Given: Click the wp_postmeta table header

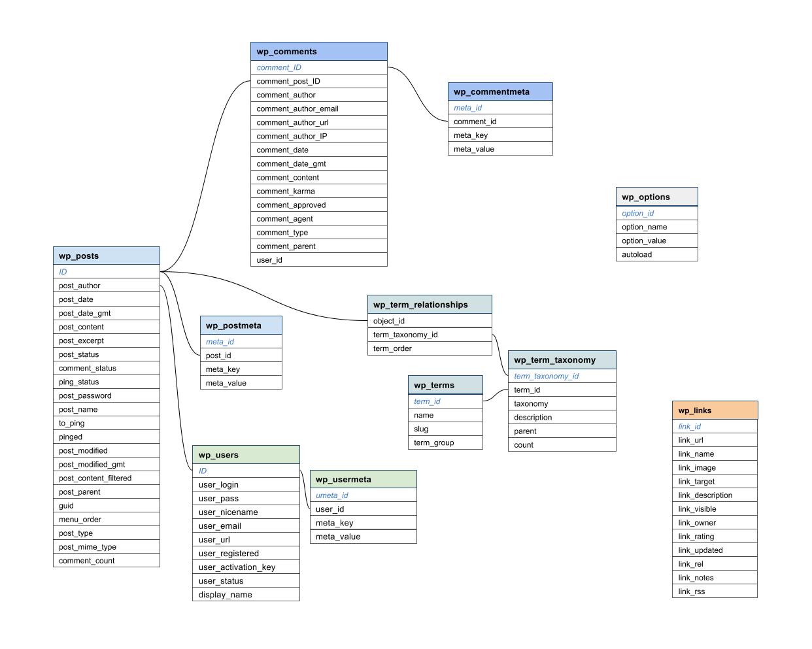Looking at the screenshot, I should pyautogui.click(x=241, y=325).
